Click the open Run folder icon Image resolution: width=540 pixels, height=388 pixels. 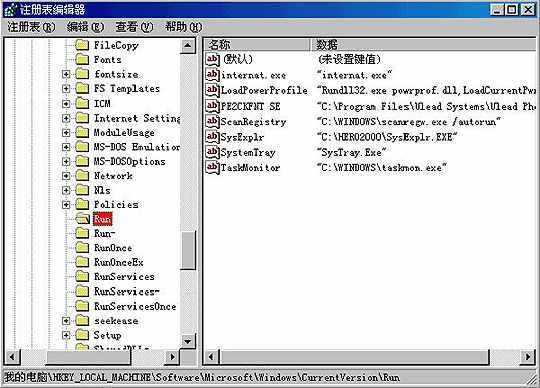click(x=83, y=219)
